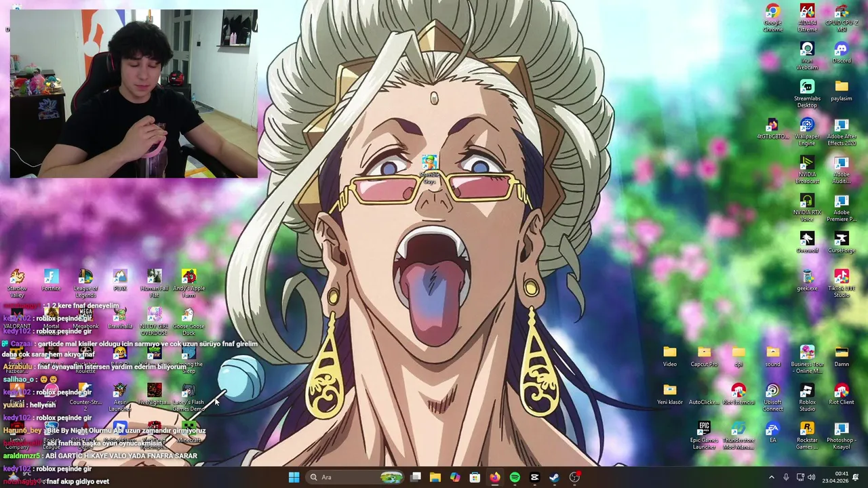Screen dimensions: 868x488
Task: Open the League of Legends shortcut
Action: 85,284
